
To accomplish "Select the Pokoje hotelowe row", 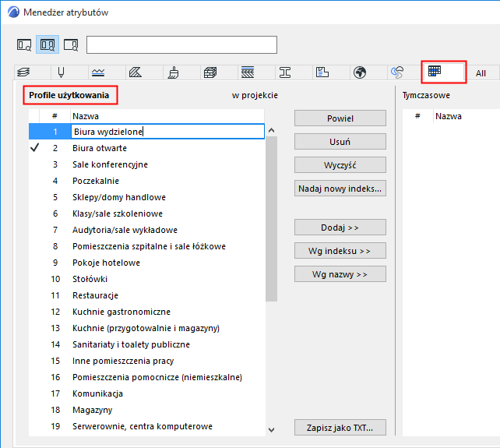I will pos(146,263).
